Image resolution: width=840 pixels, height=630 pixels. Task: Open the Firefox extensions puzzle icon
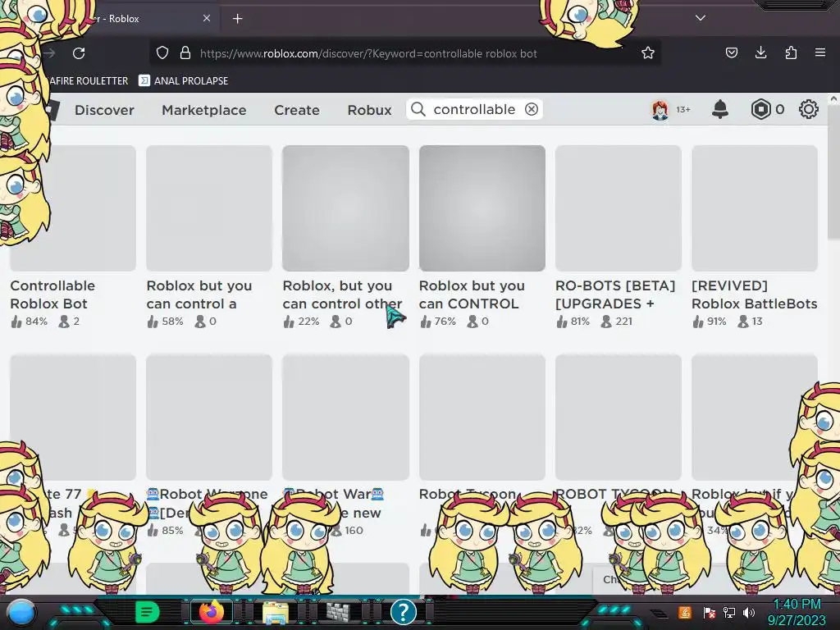click(791, 52)
